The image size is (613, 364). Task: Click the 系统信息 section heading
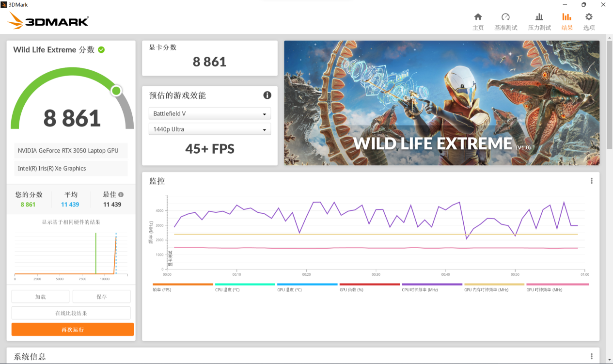(x=30, y=356)
